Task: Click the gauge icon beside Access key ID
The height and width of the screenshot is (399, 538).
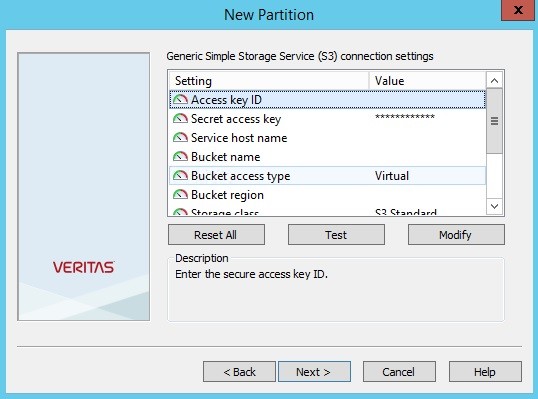Action: click(180, 100)
